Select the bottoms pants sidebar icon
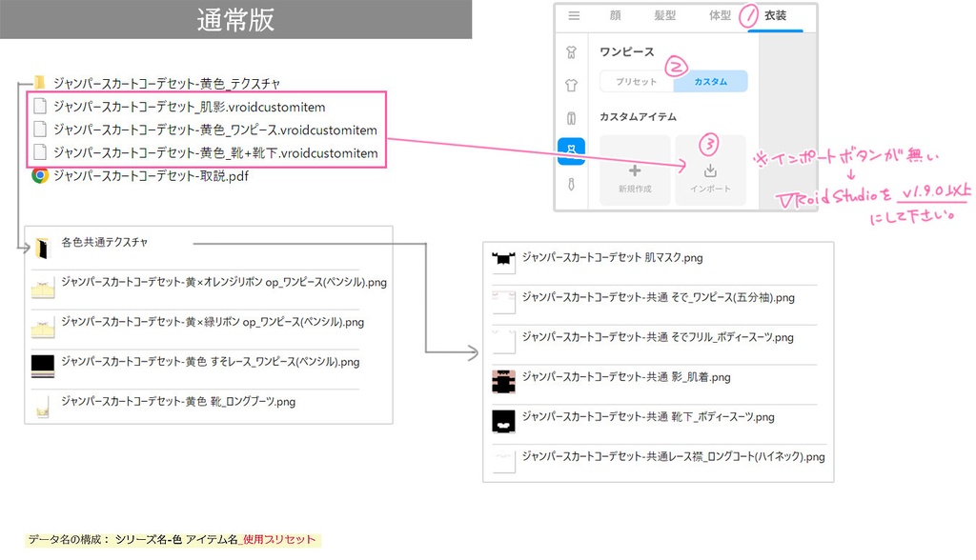Screen dimensions: 976x560 572,118
